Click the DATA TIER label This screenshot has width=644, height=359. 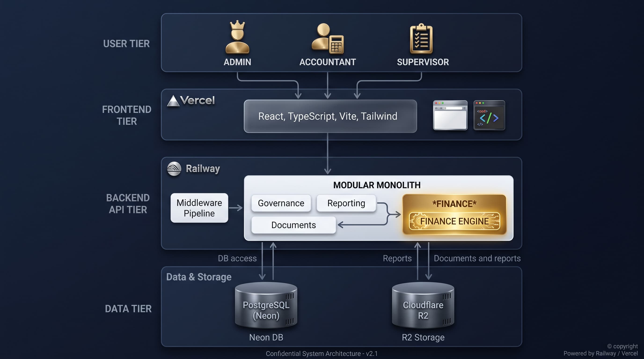[x=128, y=309]
